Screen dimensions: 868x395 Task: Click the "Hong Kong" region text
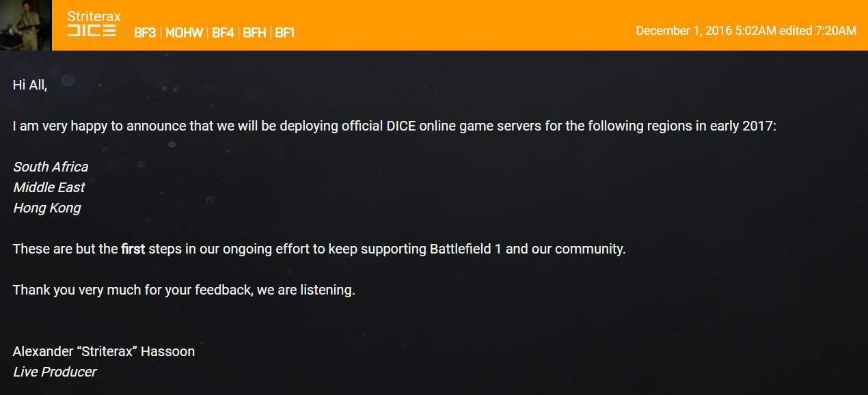46,208
